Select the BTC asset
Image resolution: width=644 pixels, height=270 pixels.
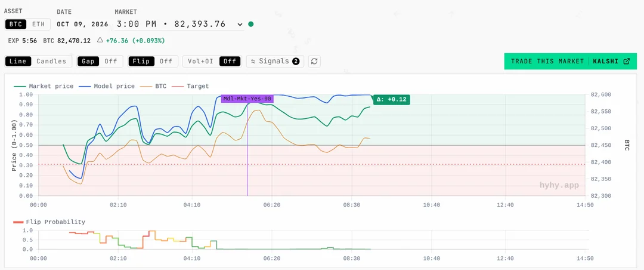16,24
